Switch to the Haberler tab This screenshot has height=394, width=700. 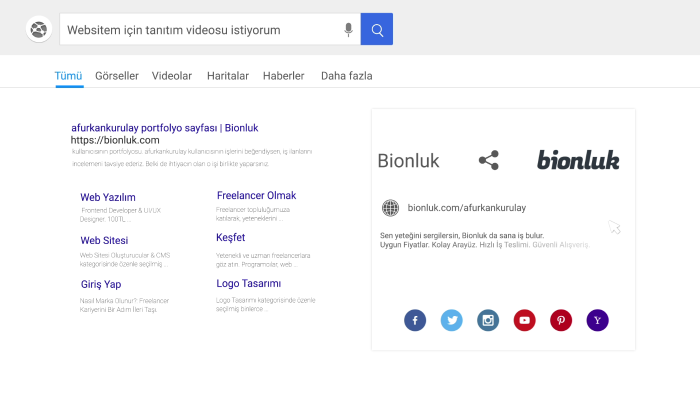coord(283,76)
